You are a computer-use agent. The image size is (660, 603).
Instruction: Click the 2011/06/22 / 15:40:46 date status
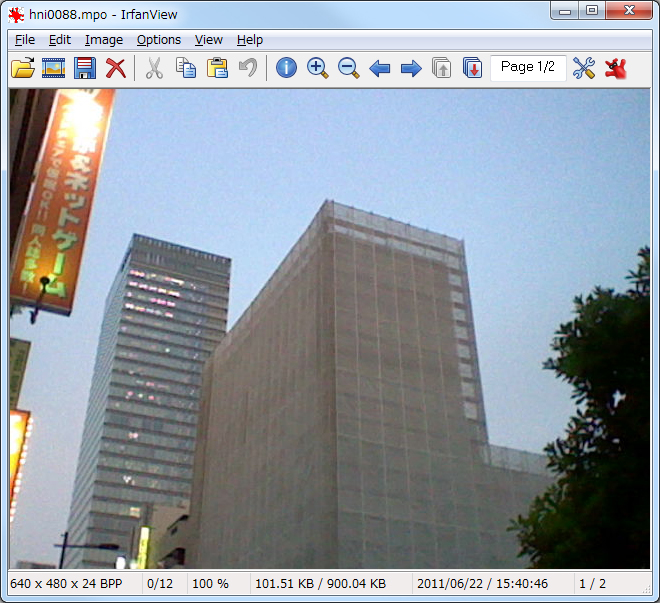pyautogui.click(x=482, y=584)
